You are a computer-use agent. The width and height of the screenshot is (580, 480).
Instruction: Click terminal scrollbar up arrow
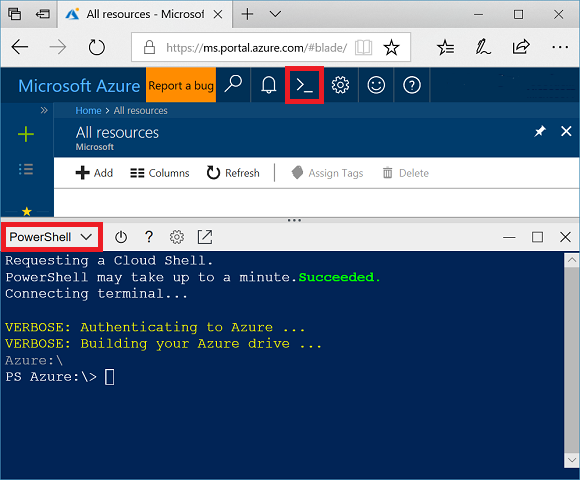[x=572, y=260]
